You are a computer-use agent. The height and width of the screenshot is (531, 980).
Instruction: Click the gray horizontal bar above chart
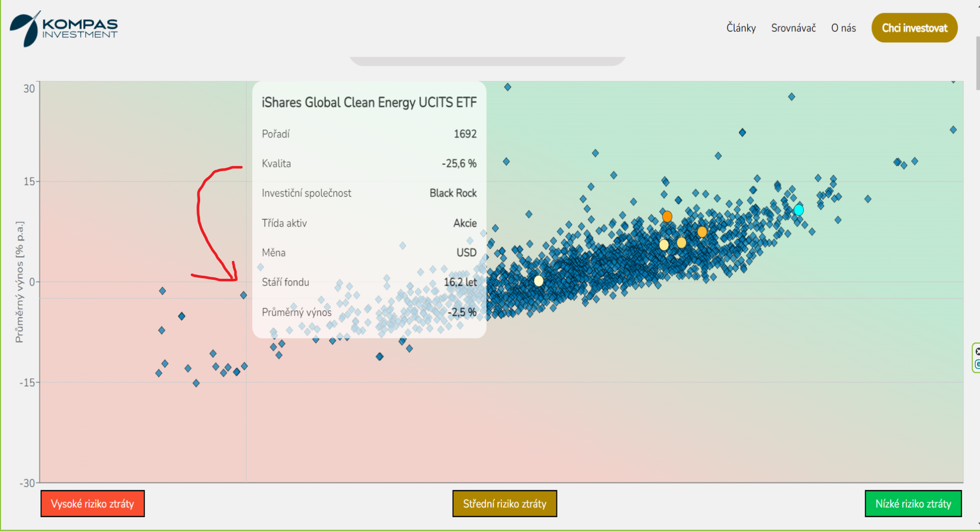[x=487, y=61]
